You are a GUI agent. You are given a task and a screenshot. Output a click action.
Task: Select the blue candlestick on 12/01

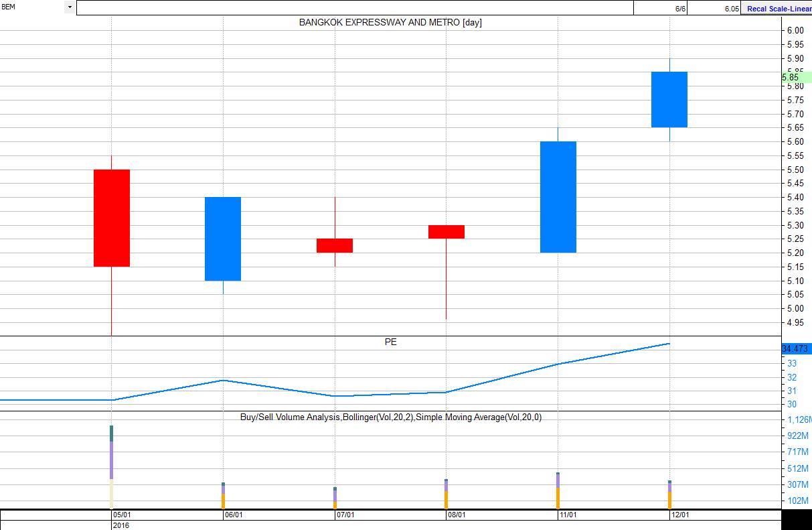click(669, 99)
